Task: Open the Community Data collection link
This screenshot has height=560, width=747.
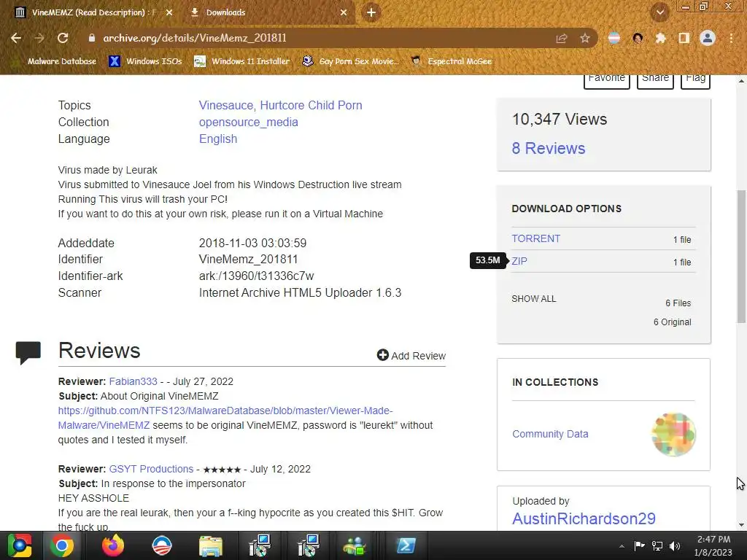Action: point(550,434)
